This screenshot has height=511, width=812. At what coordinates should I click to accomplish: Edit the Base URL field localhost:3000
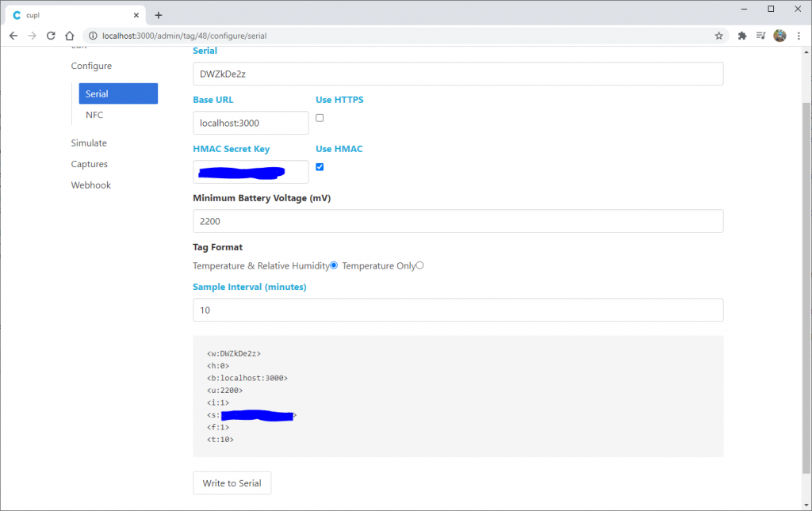pos(251,123)
